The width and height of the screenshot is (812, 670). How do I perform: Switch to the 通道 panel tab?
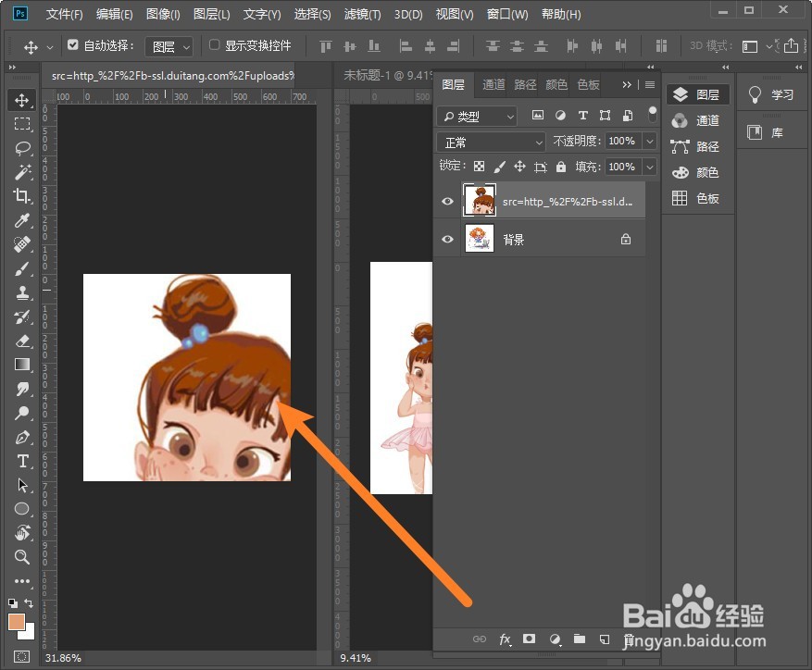493,84
